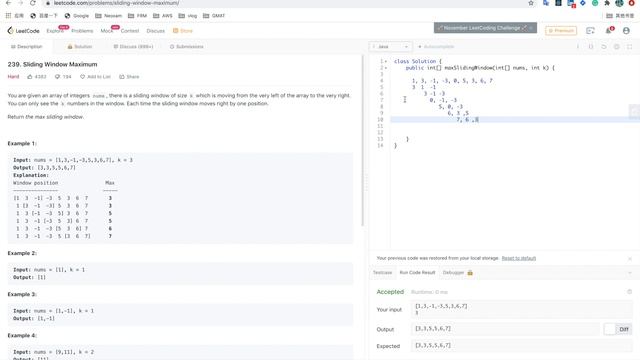Screen dimensions: 640x360
Task: Open the November LeetCoding Challenge banner
Action: (485, 28)
